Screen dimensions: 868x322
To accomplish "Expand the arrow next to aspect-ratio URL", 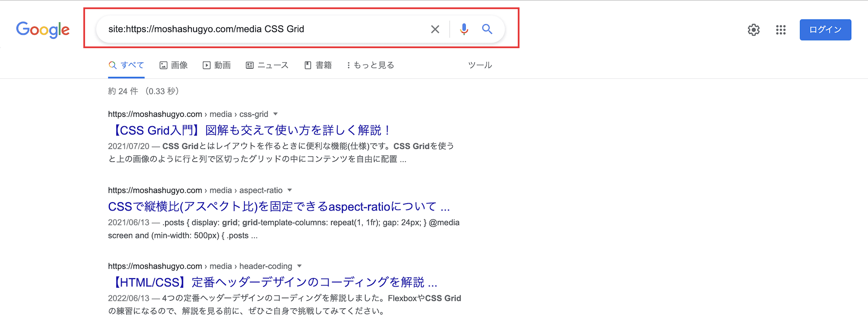I will (x=289, y=190).
